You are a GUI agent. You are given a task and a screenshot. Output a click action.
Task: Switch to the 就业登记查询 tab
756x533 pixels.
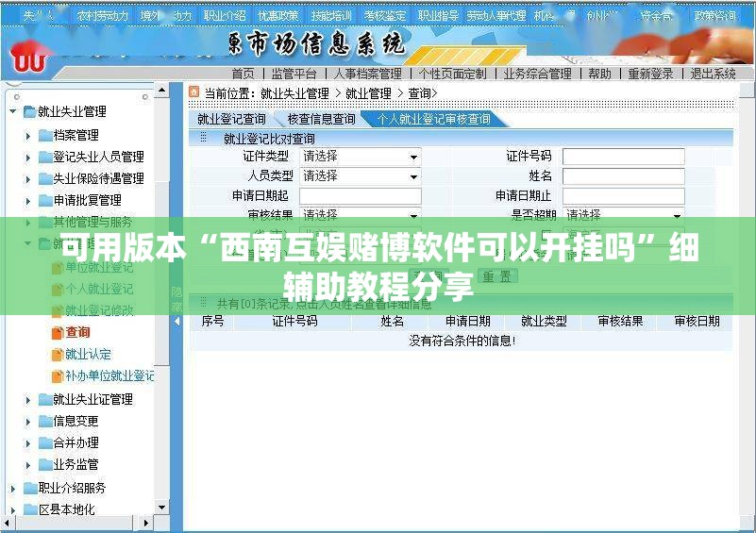click(231, 119)
